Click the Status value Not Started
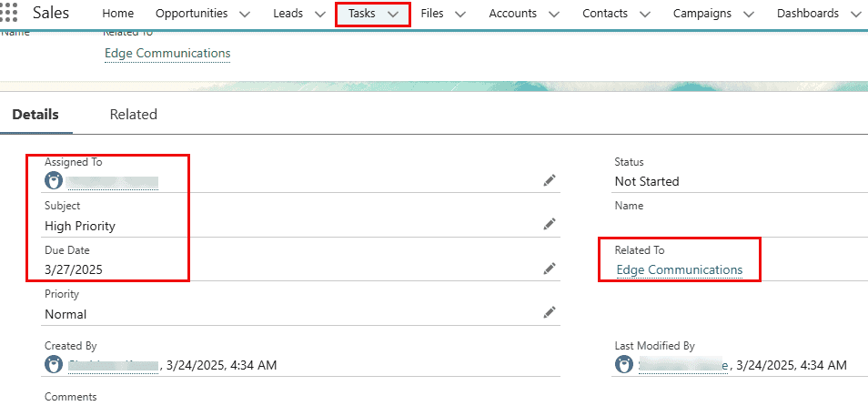 click(647, 182)
